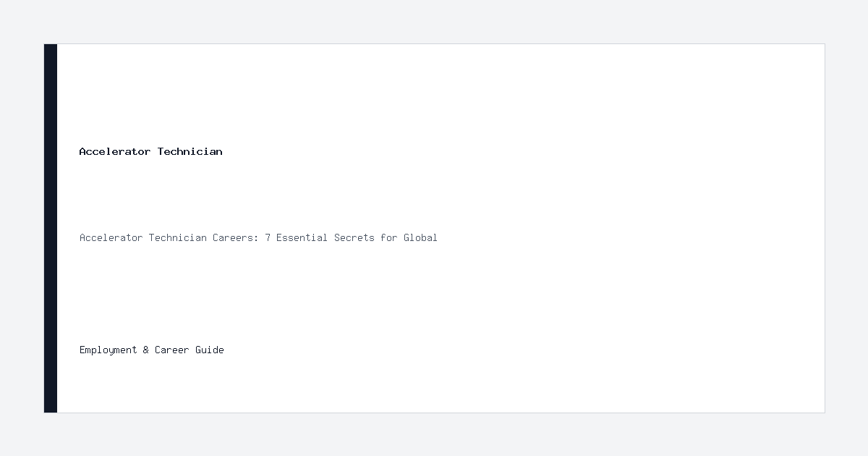868x456 pixels.
Task: Click the ampersand in the footer line
Action: 146,350
